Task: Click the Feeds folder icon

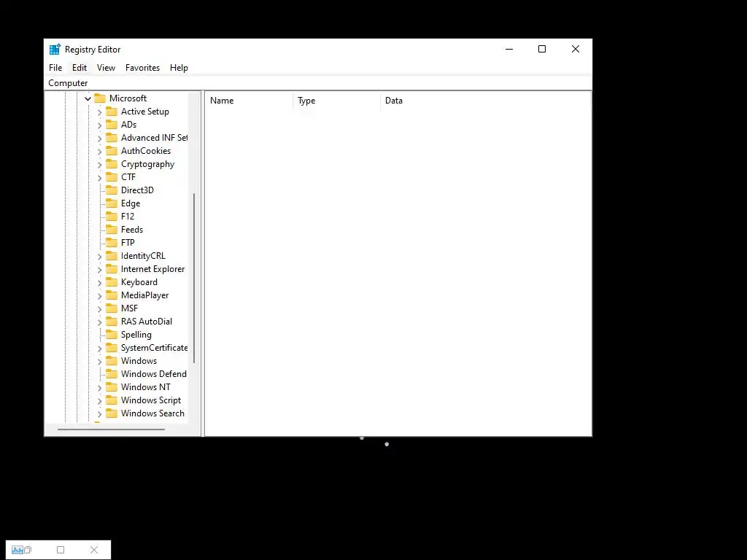Action: click(112, 230)
